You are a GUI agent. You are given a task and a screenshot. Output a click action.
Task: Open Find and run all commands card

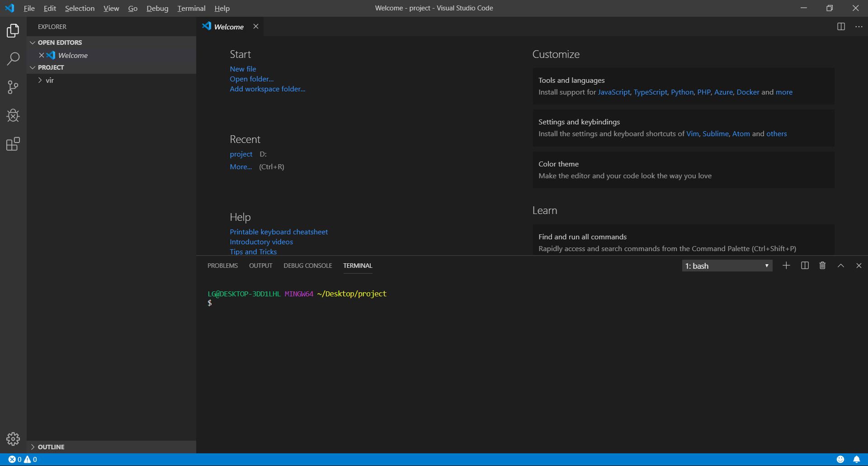pos(684,240)
